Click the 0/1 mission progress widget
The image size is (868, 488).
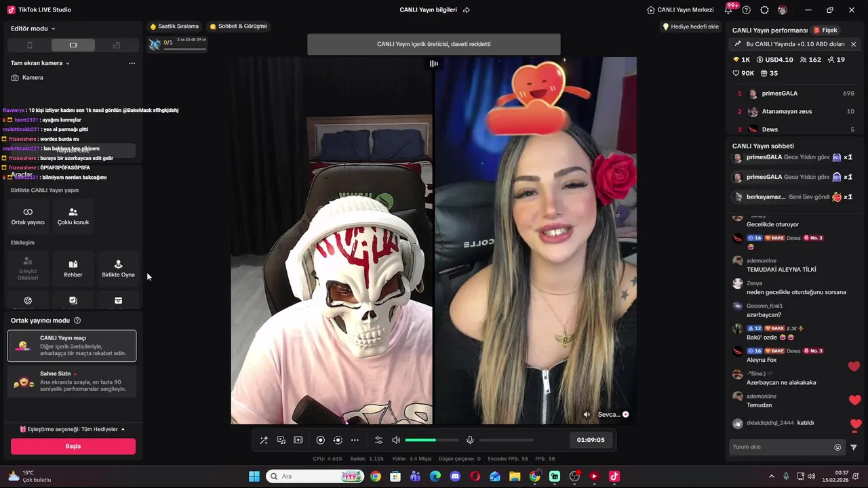click(178, 44)
